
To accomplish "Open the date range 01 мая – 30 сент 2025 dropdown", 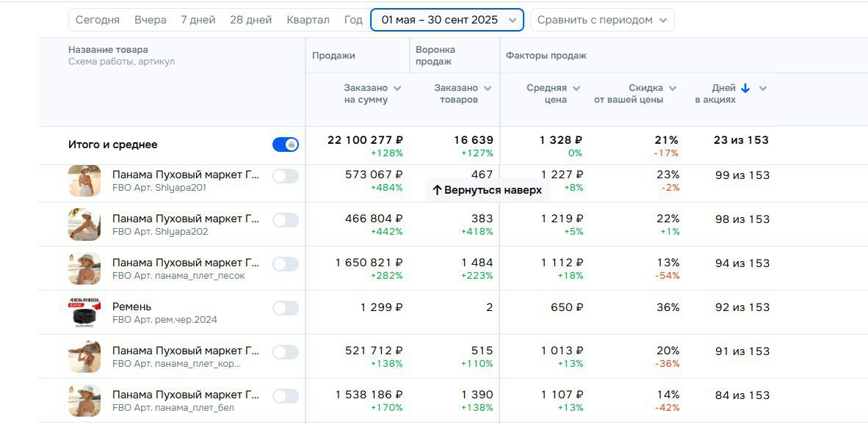I will tap(446, 20).
